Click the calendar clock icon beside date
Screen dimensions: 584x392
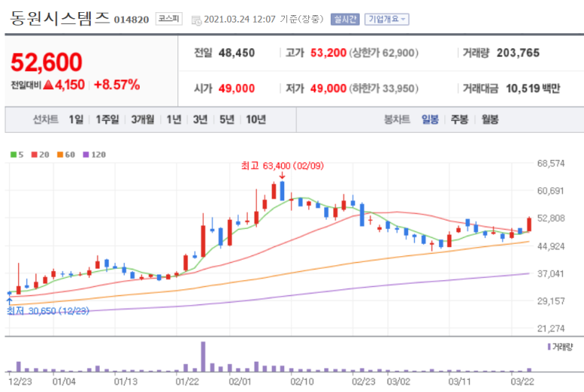[x=196, y=20]
